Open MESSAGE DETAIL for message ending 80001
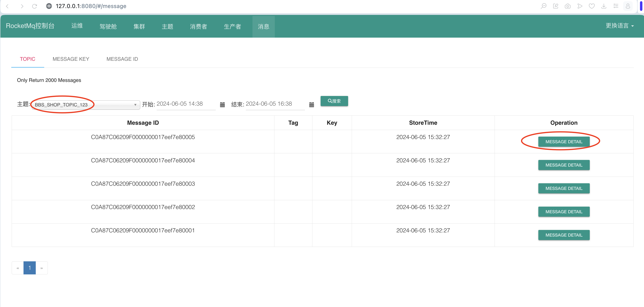 [x=564, y=235]
